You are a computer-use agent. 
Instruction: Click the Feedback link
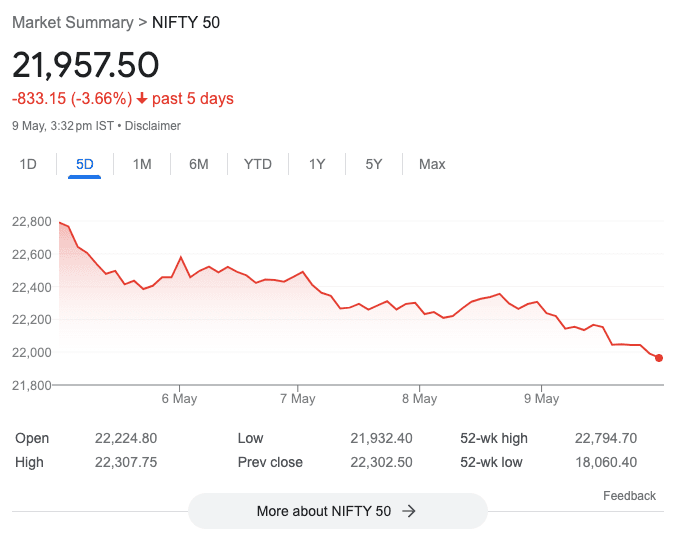coord(629,496)
